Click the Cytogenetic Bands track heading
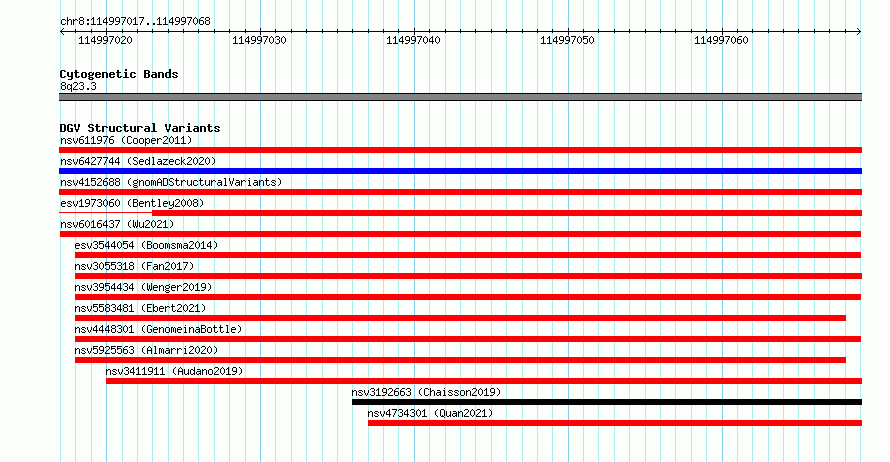 click(119, 74)
